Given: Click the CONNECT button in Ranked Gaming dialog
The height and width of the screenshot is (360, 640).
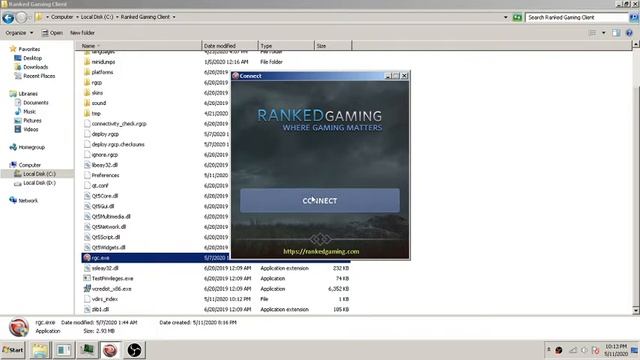Looking at the screenshot, I should pyautogui.click(x=320, y=200).
